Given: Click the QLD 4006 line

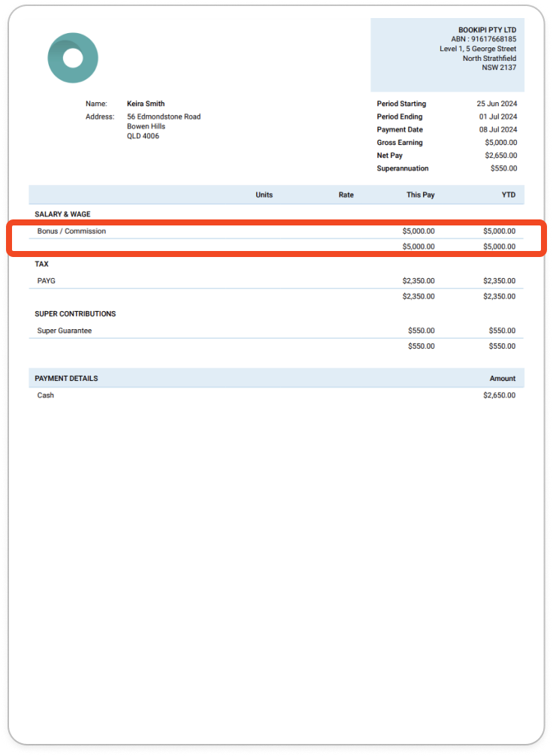Looking at the screenshot, I should coord(143,136).
